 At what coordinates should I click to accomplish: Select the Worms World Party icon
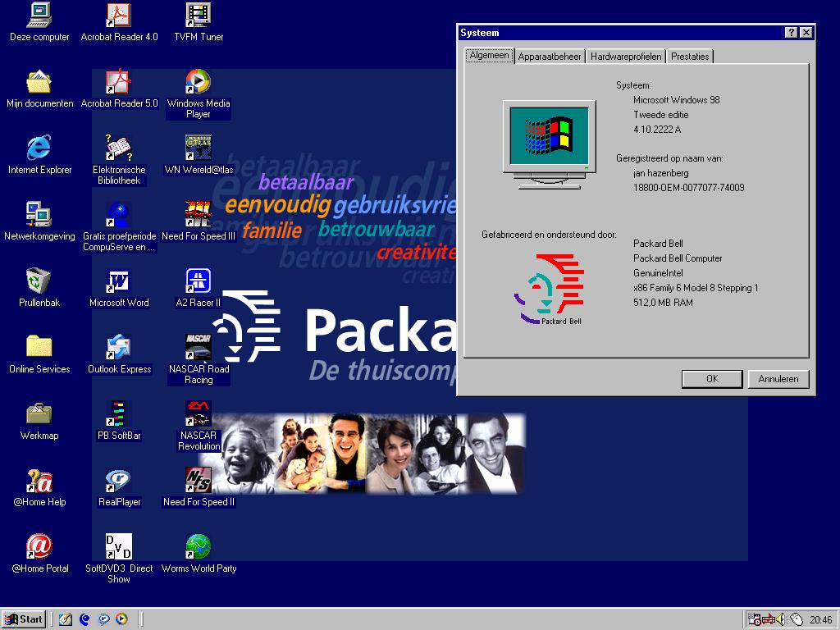coord(198,547)
